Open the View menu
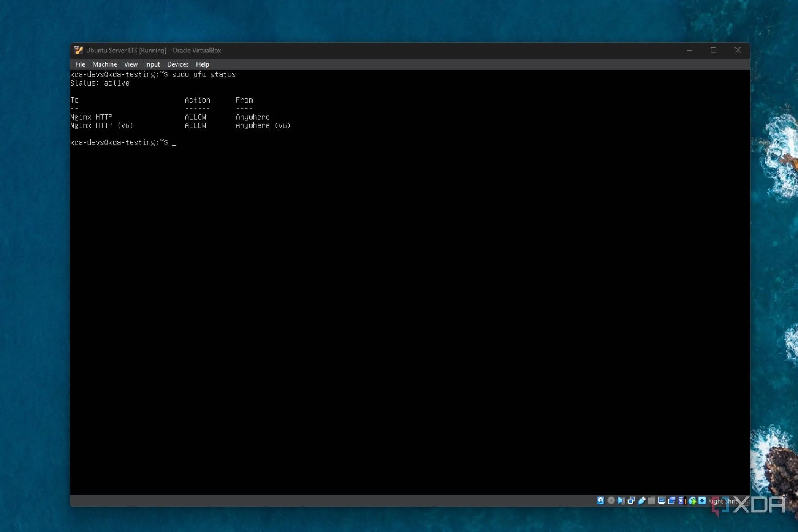798x532 pixels. coord(131,64)
